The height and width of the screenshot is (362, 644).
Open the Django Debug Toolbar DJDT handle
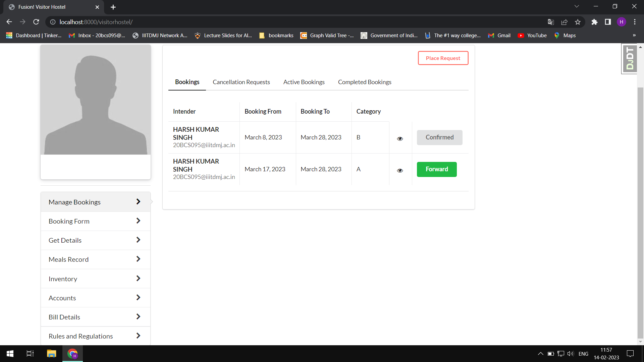pos(630,59)
